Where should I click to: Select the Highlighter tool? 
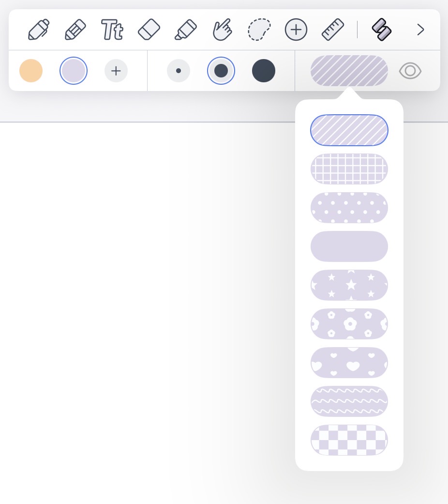coord(186,30)
